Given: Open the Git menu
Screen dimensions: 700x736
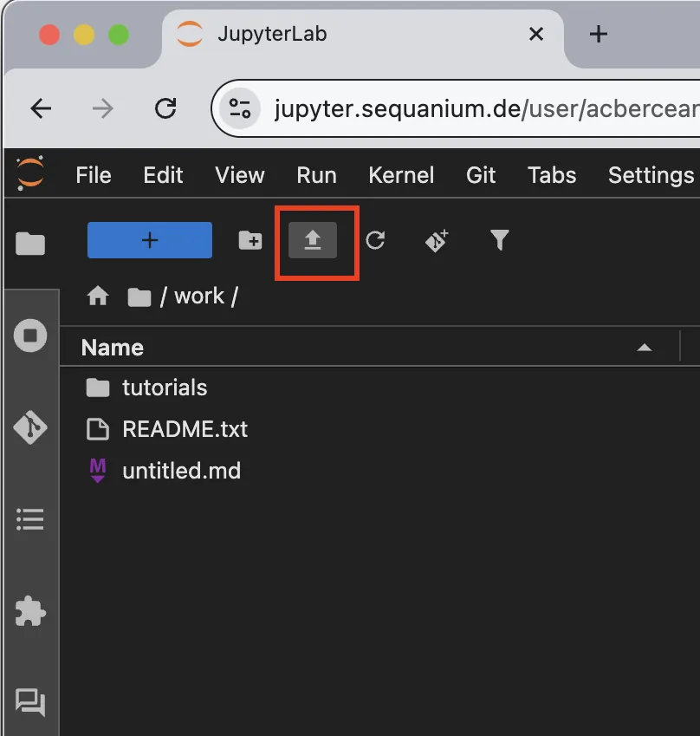Looking at the screenshot, I should pyautogui.click(x=481, y=175).
